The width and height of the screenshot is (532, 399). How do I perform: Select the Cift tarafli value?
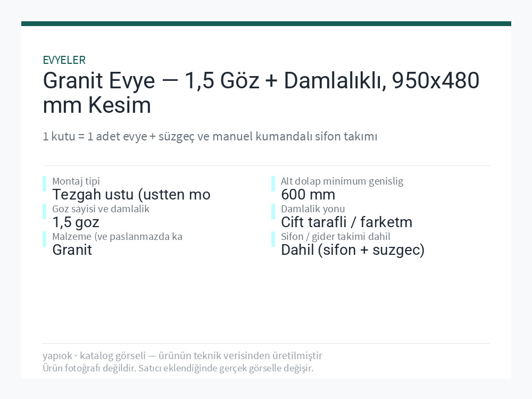[x=347, y=222]
